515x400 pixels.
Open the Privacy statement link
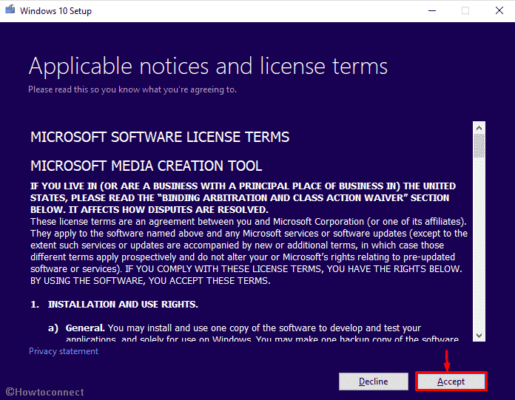(x=63, y=351)
